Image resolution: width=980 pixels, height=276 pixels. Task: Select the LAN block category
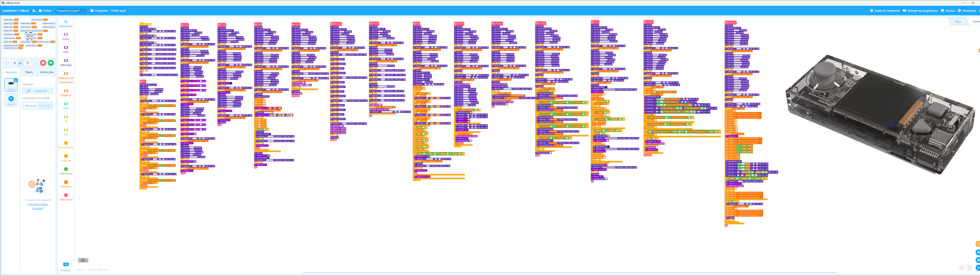pos(66,106)
